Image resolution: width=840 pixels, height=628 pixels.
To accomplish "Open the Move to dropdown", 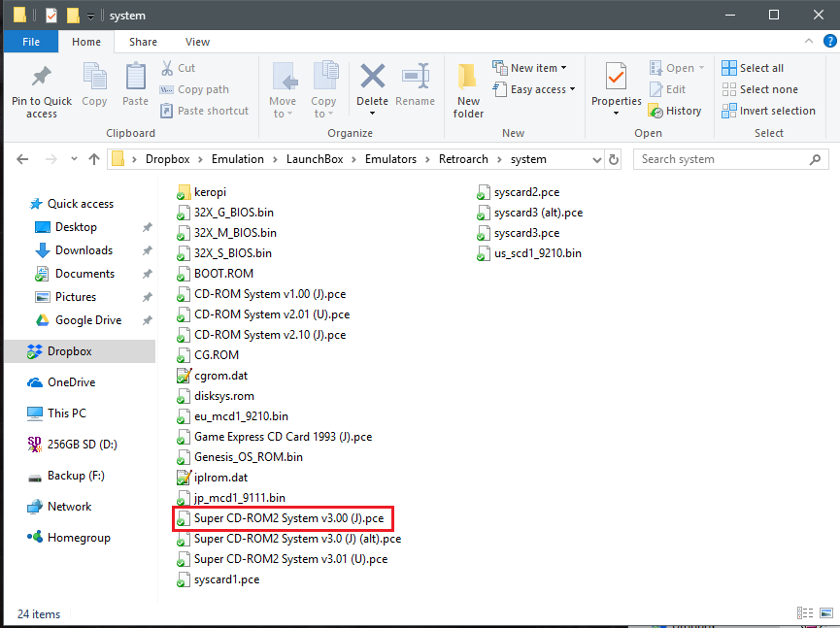I will [x=283, y=90].
